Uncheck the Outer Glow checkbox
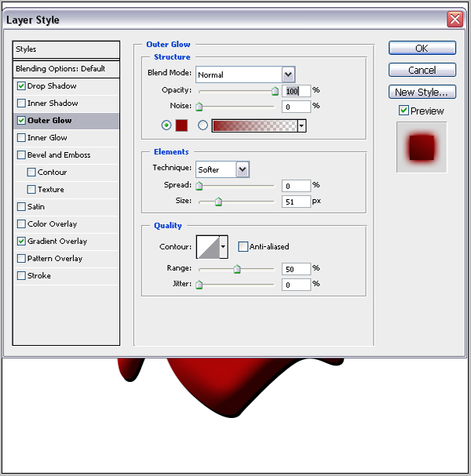This screenshot has width=471, height=476. [21, 121]
